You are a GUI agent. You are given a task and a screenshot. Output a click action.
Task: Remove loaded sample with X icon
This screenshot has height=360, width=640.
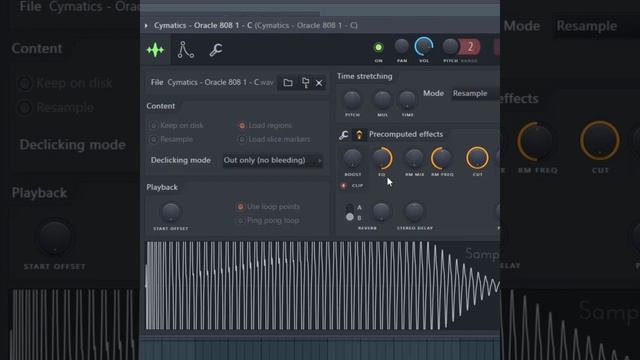tap(319, 83)
